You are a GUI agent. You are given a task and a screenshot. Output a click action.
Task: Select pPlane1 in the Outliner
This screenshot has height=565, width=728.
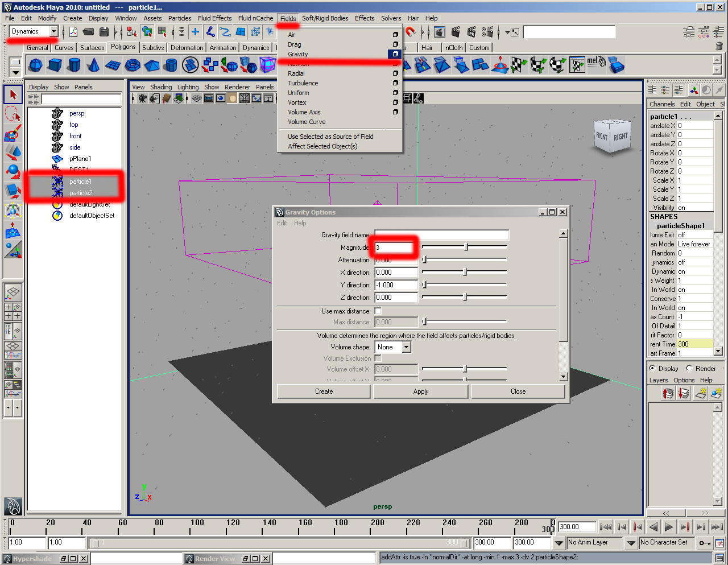(80, 159)
